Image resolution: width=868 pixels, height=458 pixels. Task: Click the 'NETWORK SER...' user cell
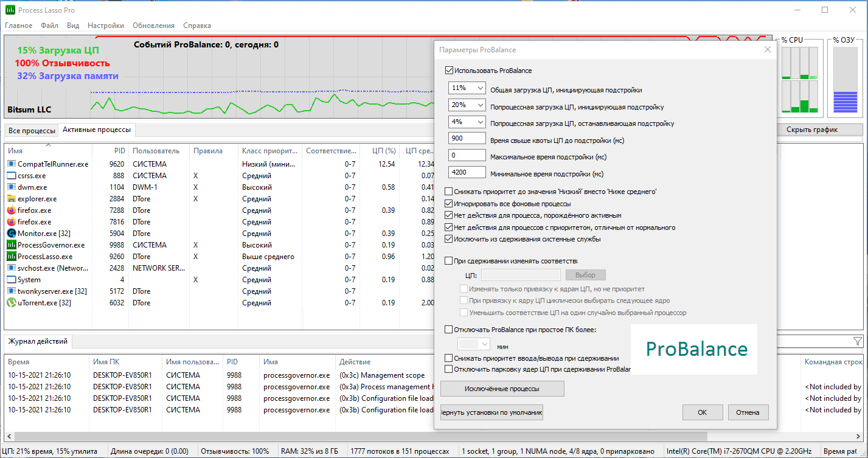point(159,268)
